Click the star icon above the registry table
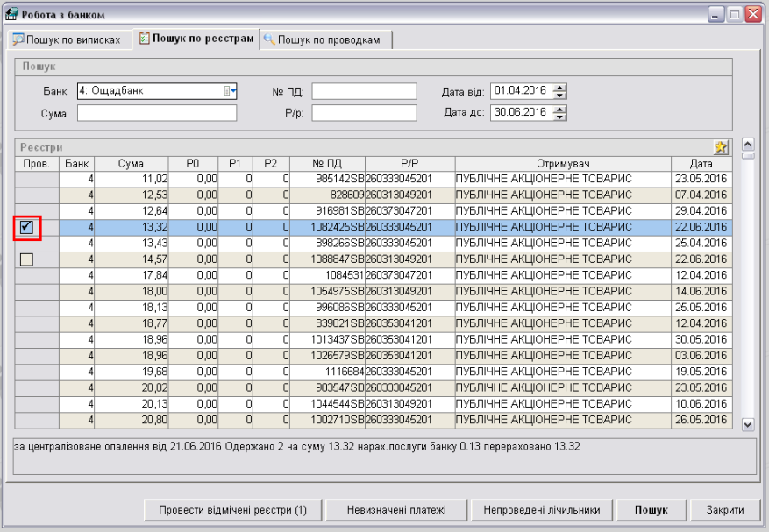769x532 pixels. pos(721,147)
